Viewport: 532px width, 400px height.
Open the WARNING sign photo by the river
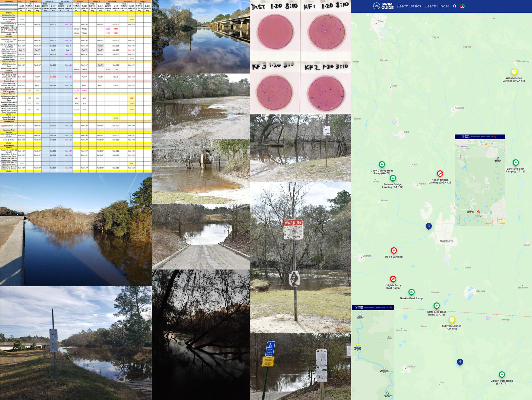(300, 257)
